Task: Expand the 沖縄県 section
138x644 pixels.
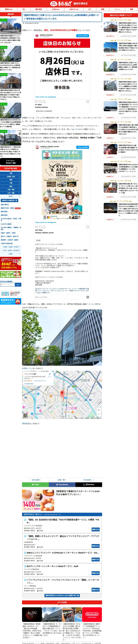Action: tap(11, 254)
